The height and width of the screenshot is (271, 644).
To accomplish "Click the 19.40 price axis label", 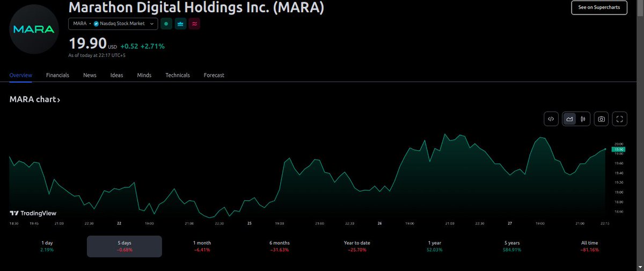I will pos(619,173).
